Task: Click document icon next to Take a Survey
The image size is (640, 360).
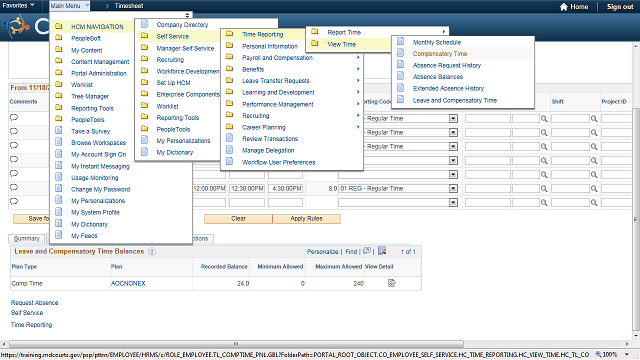Action: 59,131
